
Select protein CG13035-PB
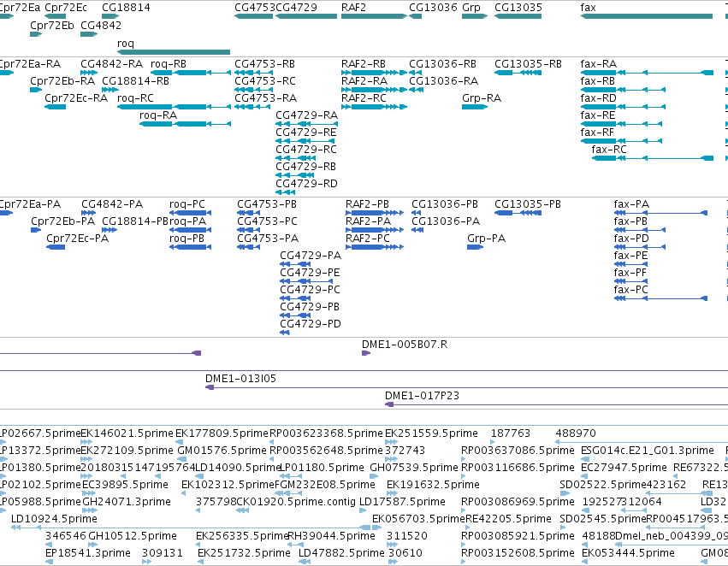pyautogui.click(x=528, y=204)
